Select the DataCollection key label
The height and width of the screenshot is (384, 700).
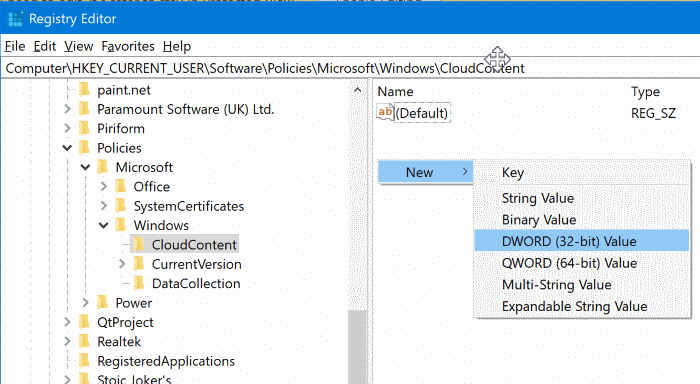[x=196, y=284]
